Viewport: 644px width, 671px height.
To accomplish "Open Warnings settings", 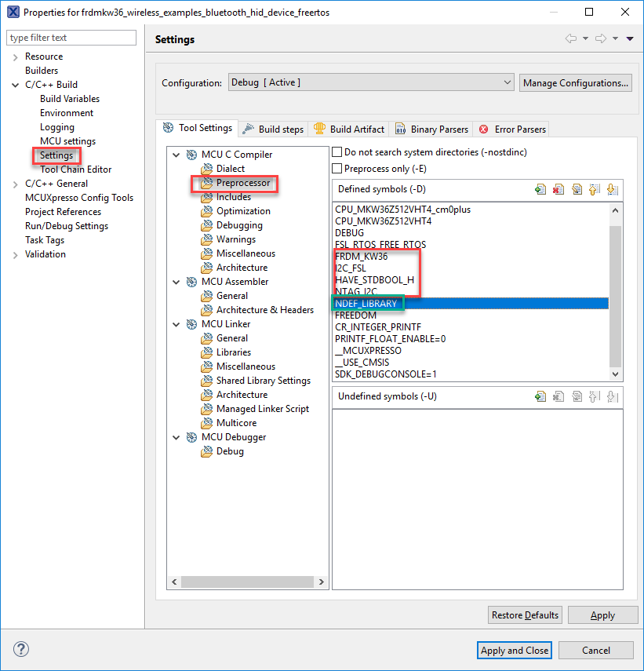I will click(236, 239).
